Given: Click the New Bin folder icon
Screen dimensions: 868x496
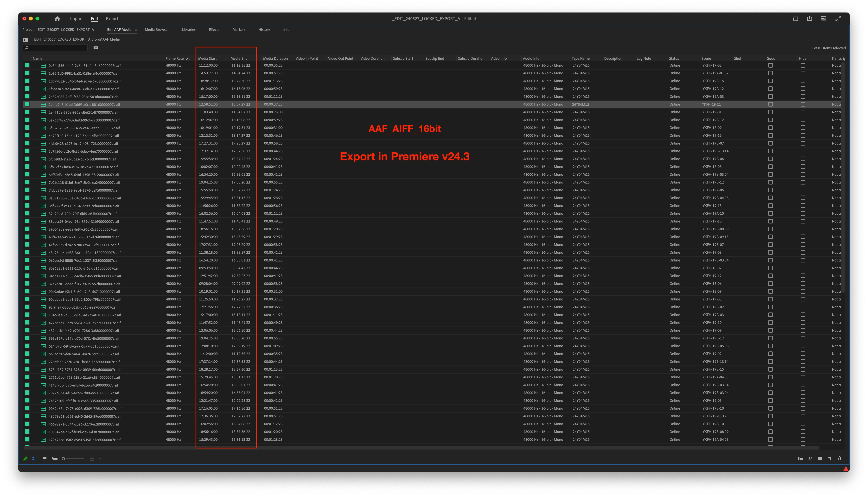Looking at the screenshot, I should [820, 458].
